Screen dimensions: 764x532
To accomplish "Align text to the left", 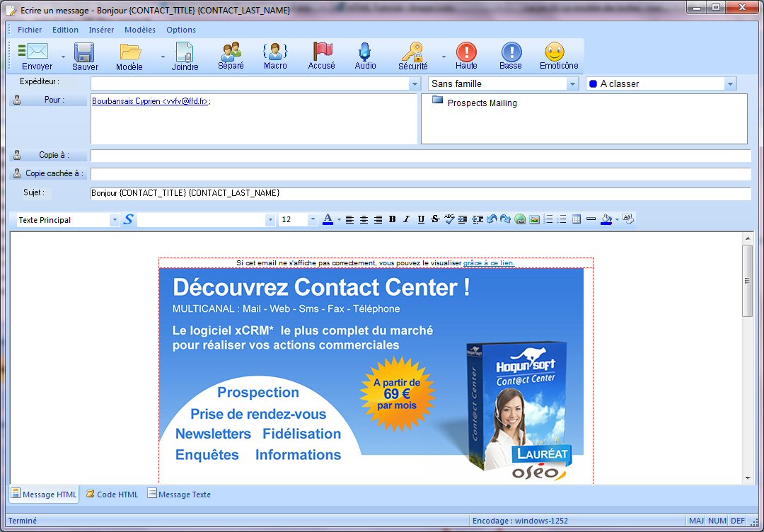I will [349, 220].
